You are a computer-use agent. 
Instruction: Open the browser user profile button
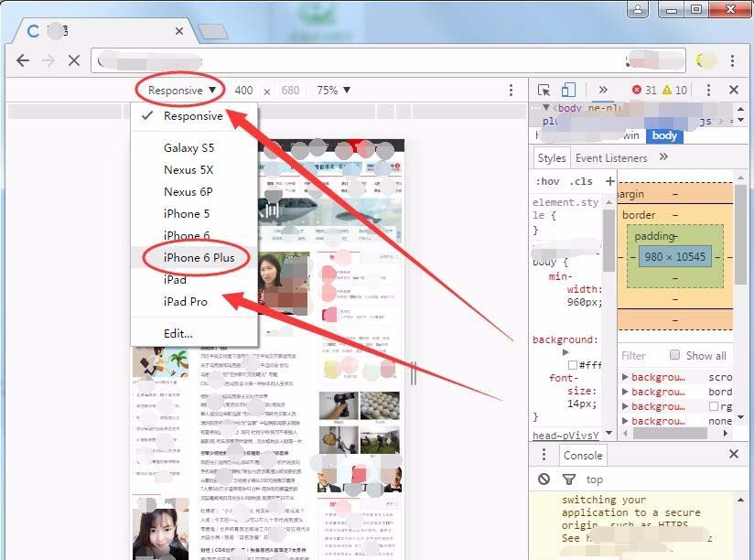638,9
